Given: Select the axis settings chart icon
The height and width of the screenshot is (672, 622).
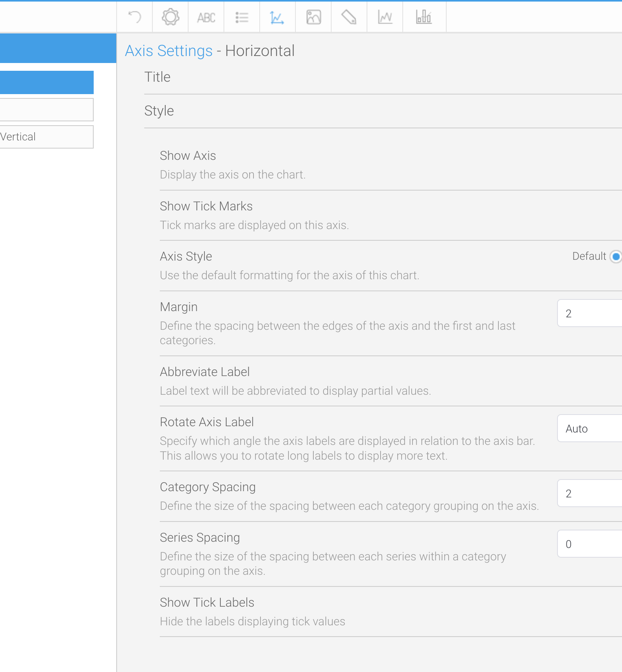Looking at the screenshot, I should [277, 17].
